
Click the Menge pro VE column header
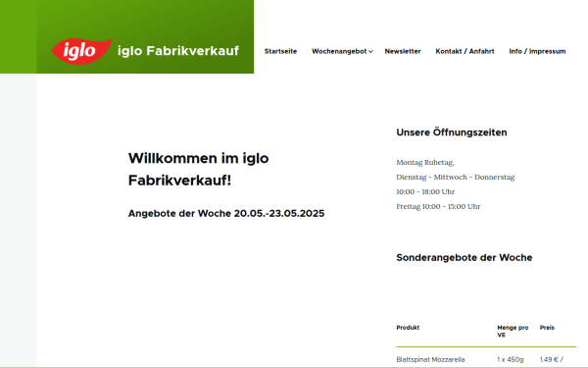click(x=513, y=332)
